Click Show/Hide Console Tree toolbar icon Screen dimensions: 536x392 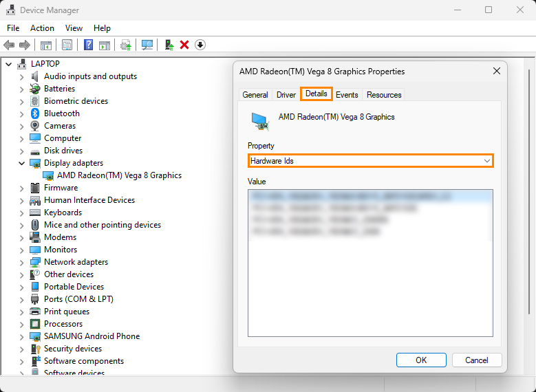(x=46, y=45)
